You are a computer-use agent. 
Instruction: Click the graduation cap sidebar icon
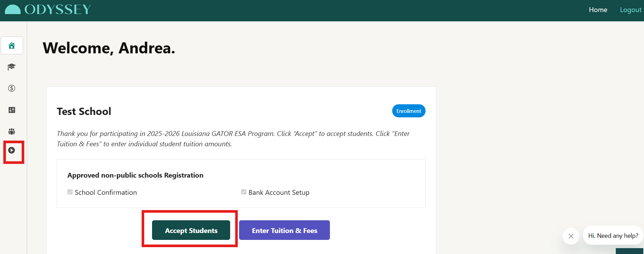coord(12,67)
